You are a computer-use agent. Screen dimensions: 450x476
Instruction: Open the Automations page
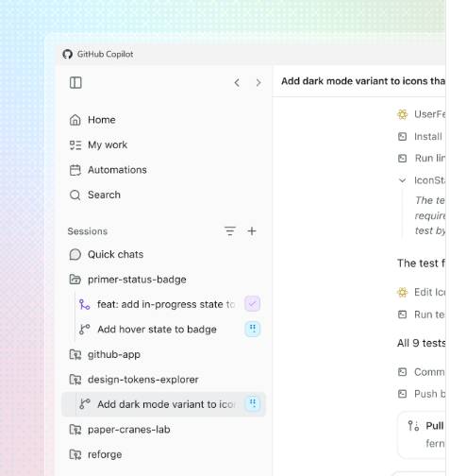108,170
